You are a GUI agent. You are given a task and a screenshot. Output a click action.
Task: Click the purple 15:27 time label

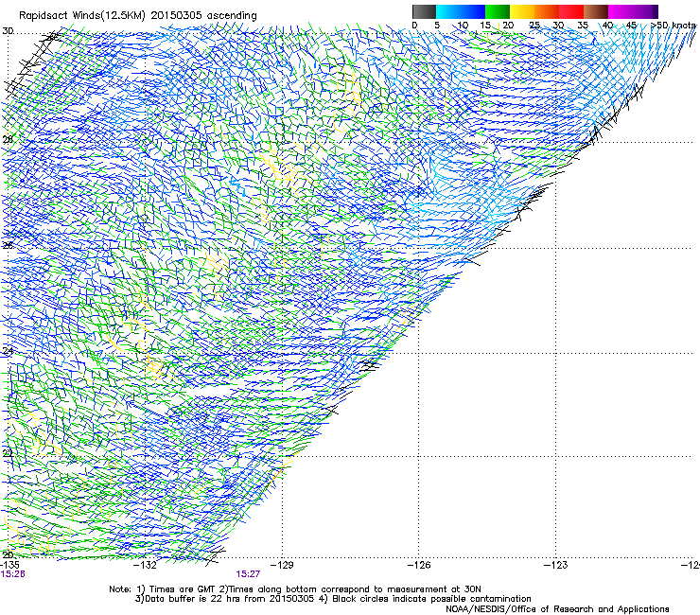point(248,574)
